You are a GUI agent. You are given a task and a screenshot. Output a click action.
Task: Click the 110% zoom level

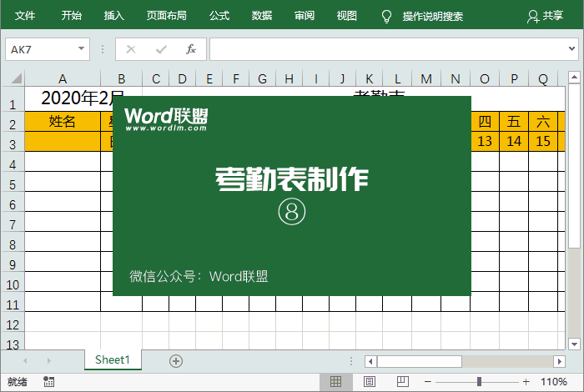click(x=553, y=382)
